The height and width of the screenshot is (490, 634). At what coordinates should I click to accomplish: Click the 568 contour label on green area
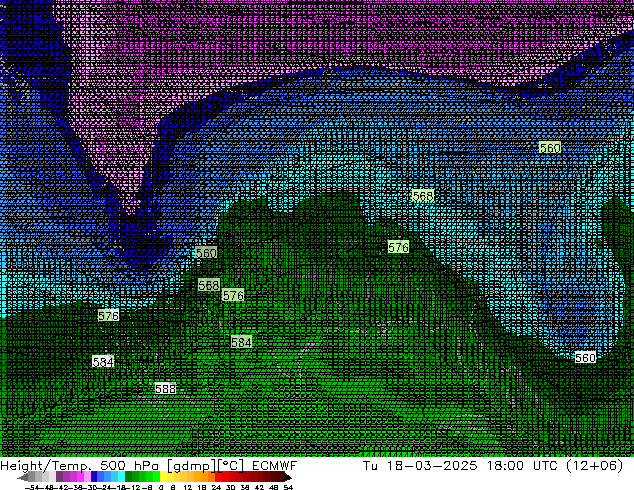[209, 285]
